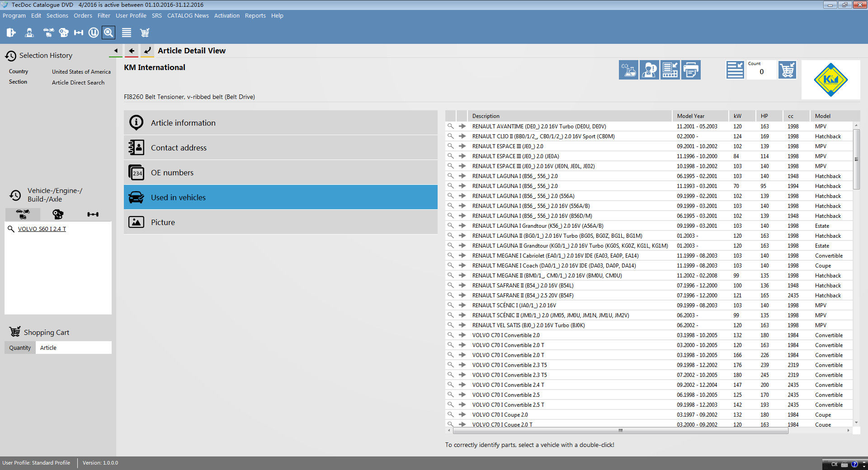Switch to the vehicle history tab icon
The image size is (868, 470).
coord(23,214)
